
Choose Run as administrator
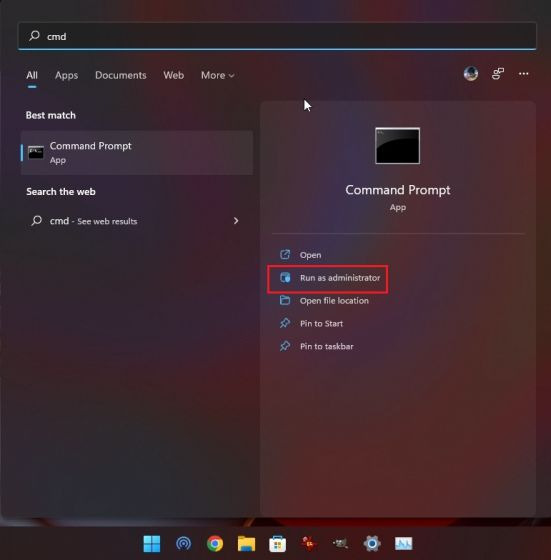[x=327, y=278]
